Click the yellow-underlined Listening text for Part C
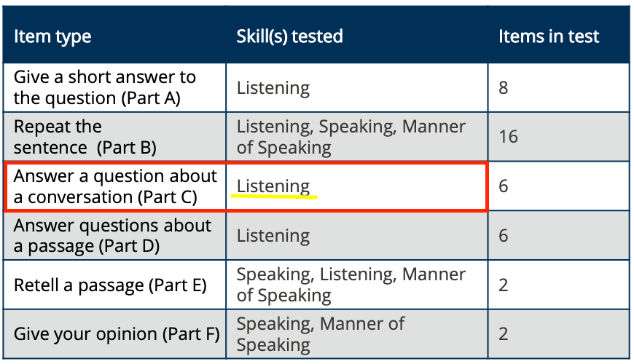The width and height of the screenshot is (634, 364). tap(273, 186)
